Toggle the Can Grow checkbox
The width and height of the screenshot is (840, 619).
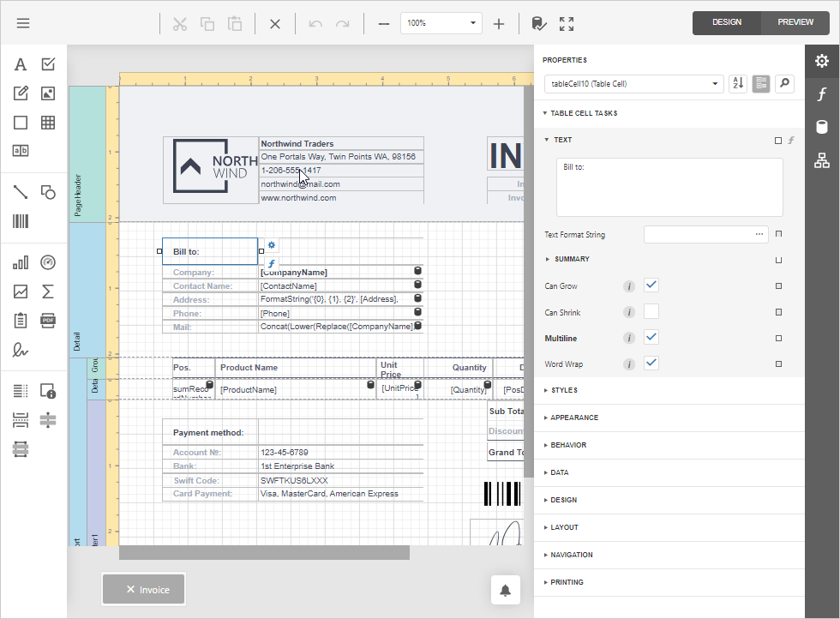click(651, 285)
